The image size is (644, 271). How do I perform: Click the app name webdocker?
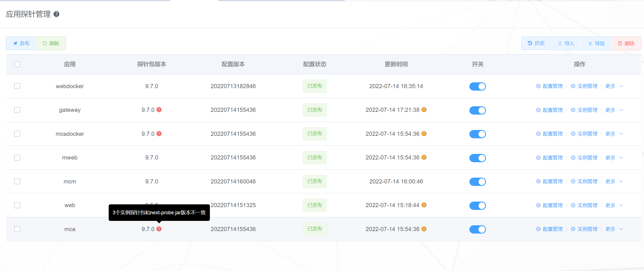point(70,86)
